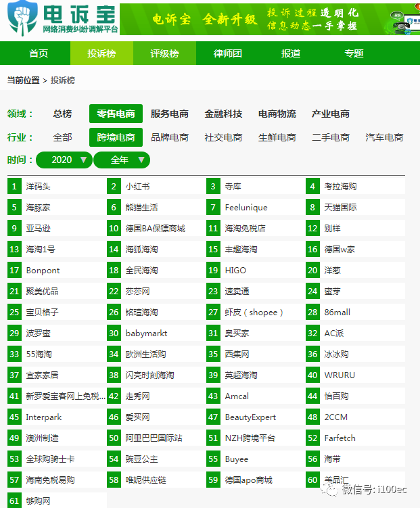The height and width of the screenshot is (508, 420).
Task: Open the Farfetch entry
Action: point(355,438)
